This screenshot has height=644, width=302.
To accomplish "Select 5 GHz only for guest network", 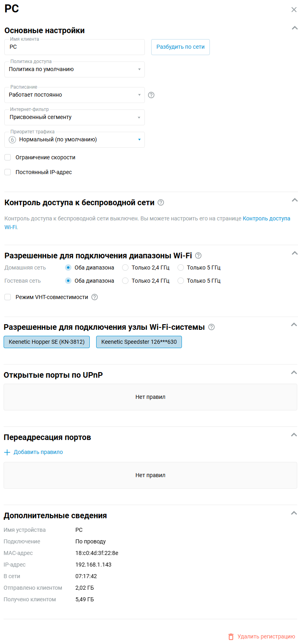I will click(181, 281).
